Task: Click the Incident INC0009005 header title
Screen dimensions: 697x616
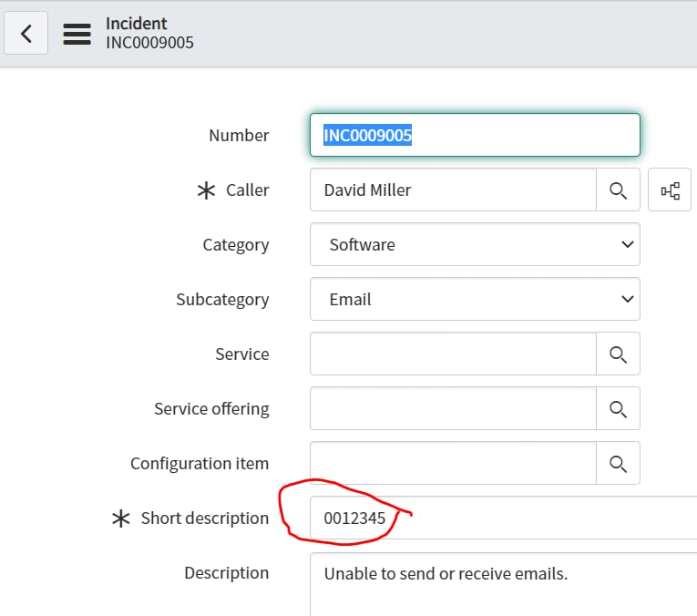Action: click(x=149, y=33)
